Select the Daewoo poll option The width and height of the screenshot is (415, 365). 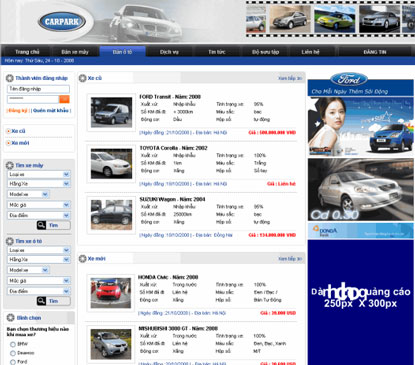pos(13,353)
